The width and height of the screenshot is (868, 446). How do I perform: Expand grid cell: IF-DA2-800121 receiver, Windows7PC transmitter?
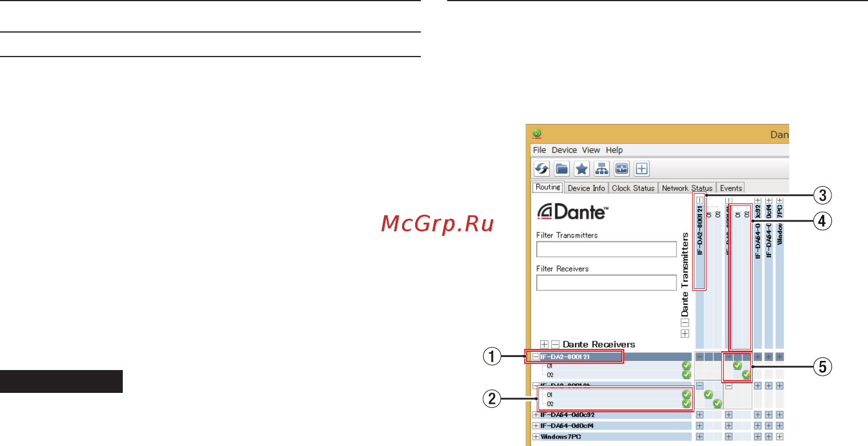779,357
